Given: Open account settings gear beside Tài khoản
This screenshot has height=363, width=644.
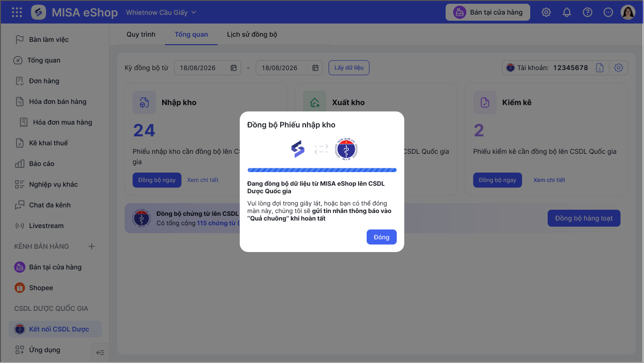Looking at the screenshot, I should click(x=619, y=68).
